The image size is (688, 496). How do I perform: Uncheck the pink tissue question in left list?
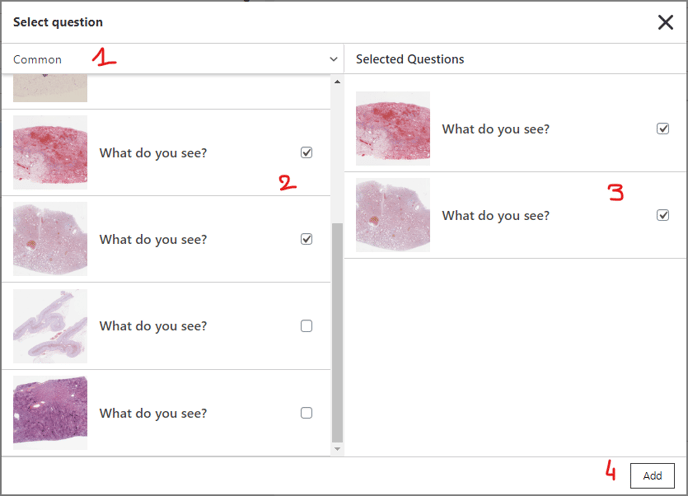click(306, 239)
